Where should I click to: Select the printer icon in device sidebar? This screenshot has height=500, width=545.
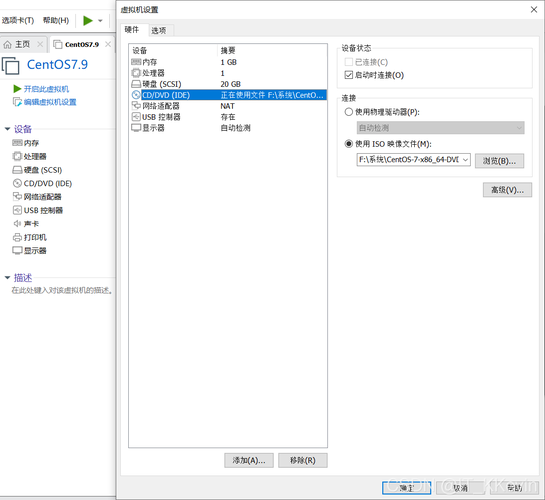point(17,237)
